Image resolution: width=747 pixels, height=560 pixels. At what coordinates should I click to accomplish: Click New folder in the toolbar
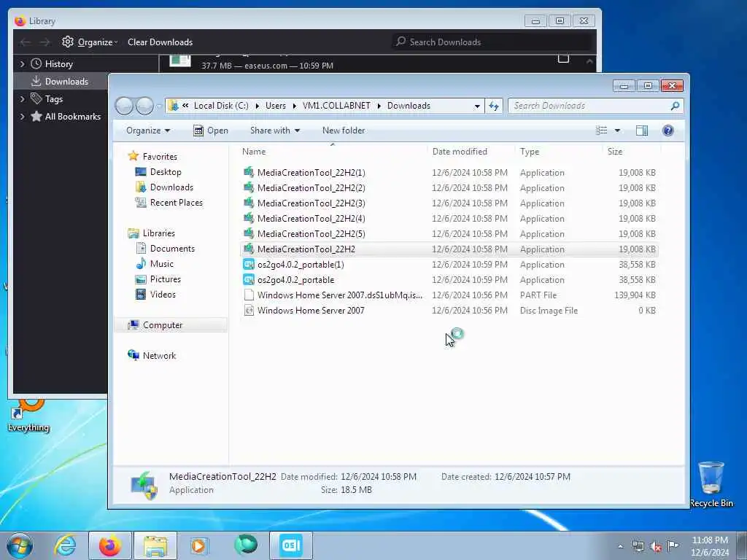coord(344,131)
